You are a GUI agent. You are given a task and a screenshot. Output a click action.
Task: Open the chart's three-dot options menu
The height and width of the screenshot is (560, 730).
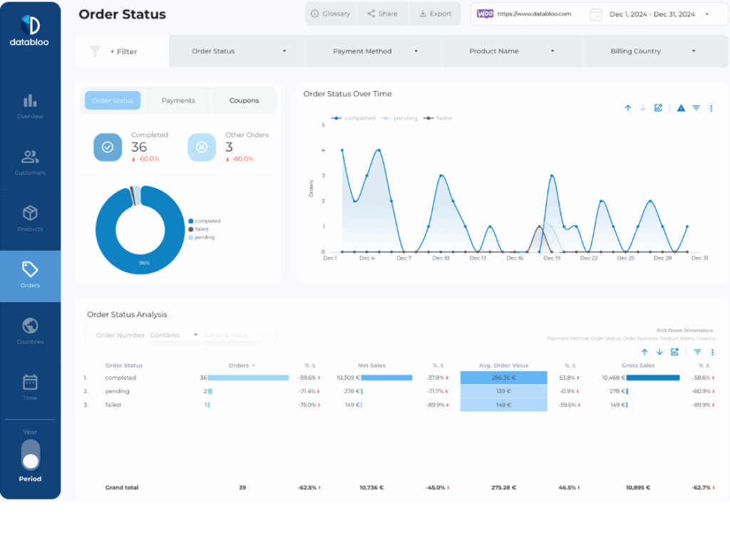711,108
